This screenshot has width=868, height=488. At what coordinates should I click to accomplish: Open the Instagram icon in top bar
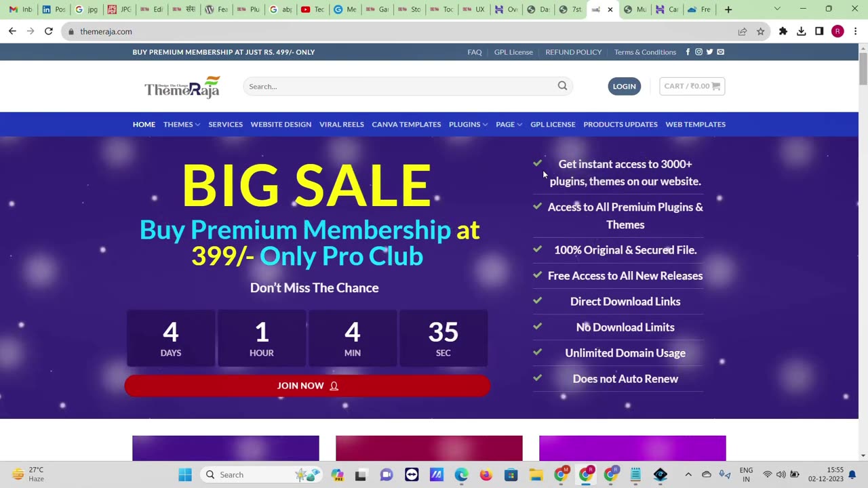698,52
